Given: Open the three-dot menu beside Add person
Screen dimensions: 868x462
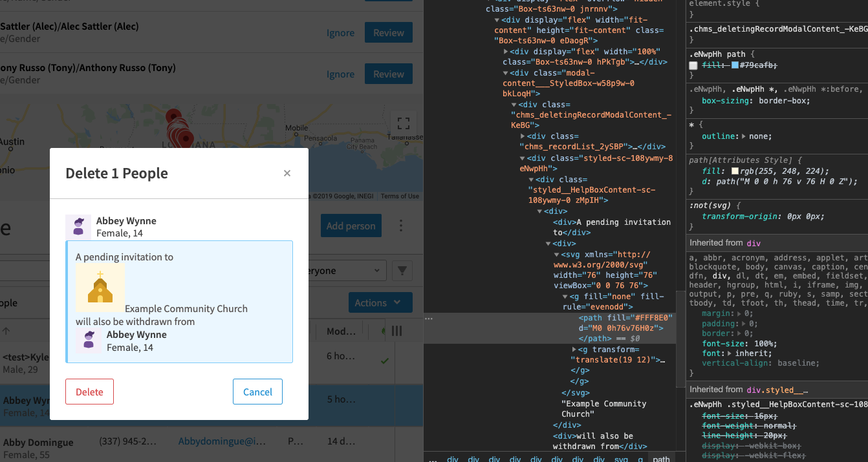Looking at the screenshot, I should (400, 226).
